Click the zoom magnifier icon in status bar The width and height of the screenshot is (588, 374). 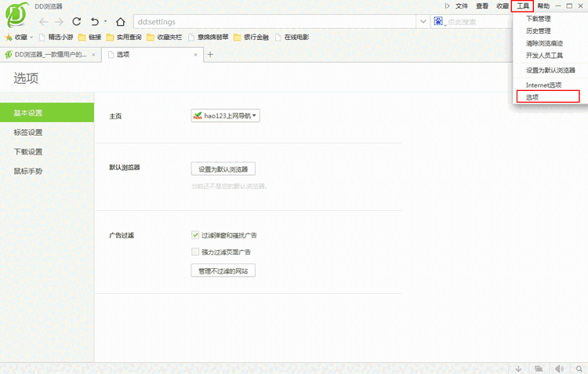[579, 369]
